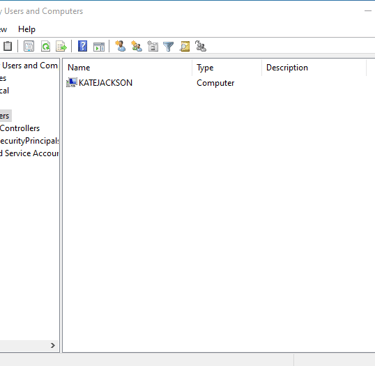The image size is (375, 366).
Task: Select the Domain Controllers tree node
Action: [x=20, y=128]
